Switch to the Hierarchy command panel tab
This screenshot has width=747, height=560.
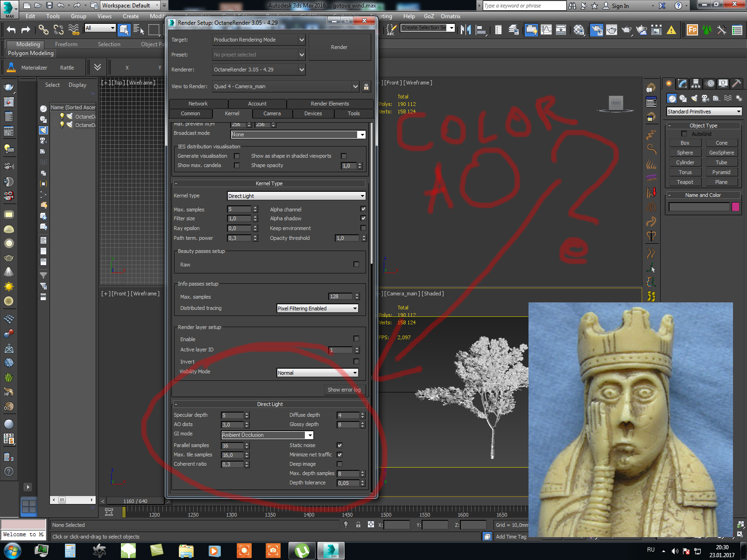point(696,84)
